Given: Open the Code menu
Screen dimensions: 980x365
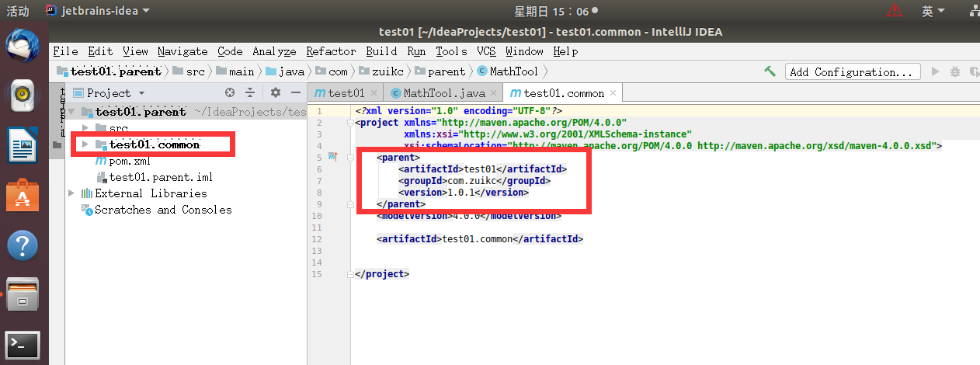Looking at the screenshot, I should [230, 51].
